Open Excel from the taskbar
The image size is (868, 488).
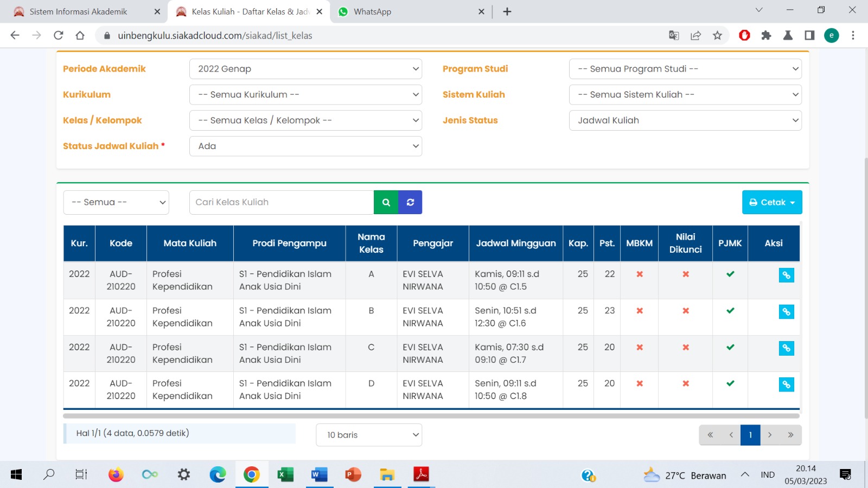point(285,475)
